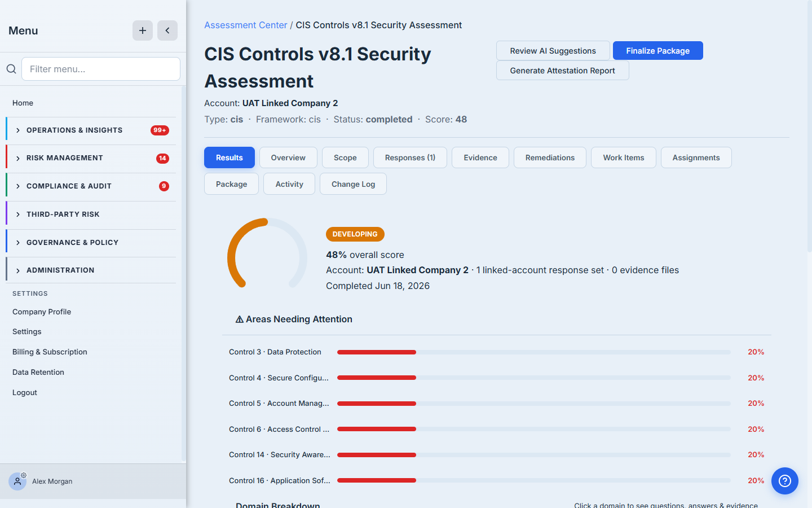Click the 9 badge on Compliance & Audit

point(164,186)
